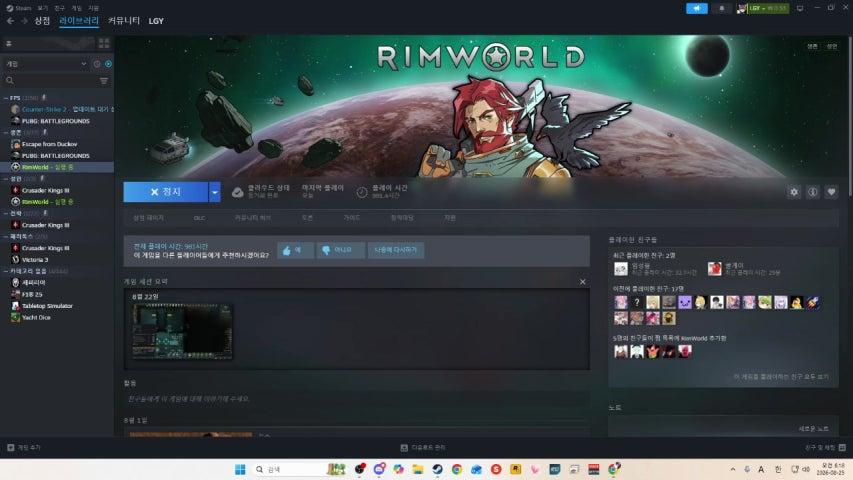Open the 8월 22일 session screenshot thumbnail
Image resolution: width=853 pixels, height=480 pixels.
tap(182, 331)
